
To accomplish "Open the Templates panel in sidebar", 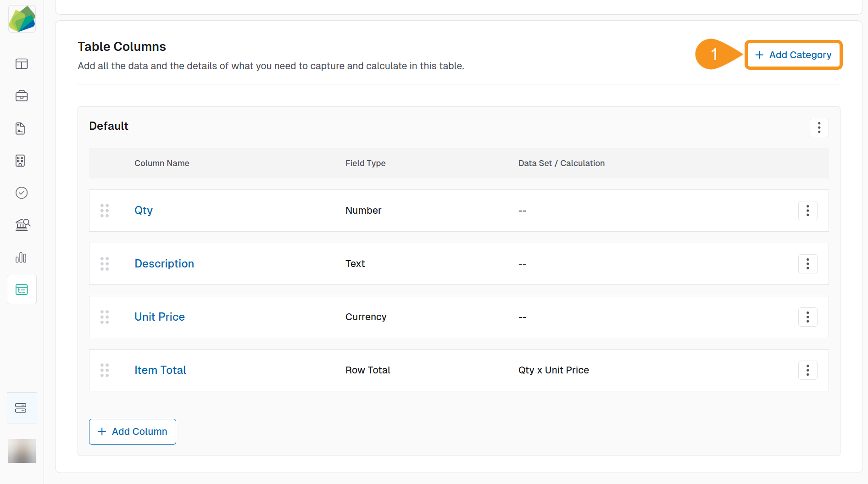I will point(22,64).
